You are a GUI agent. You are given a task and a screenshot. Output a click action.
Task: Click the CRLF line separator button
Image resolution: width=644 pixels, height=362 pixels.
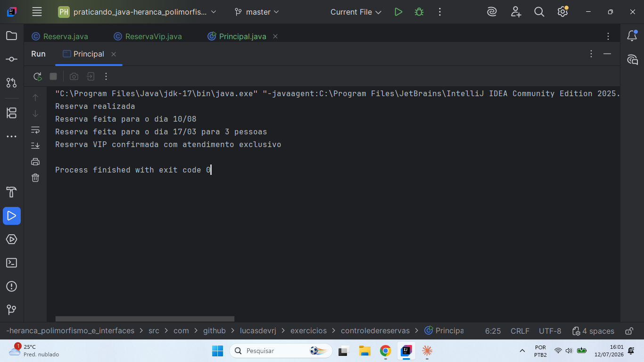click(x=520, y=331)
